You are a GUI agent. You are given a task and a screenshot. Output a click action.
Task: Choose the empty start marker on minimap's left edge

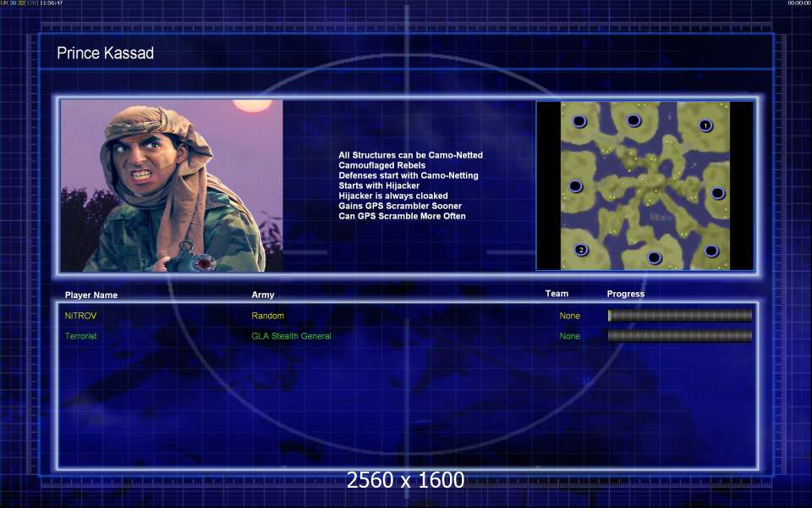click(575, 186)
